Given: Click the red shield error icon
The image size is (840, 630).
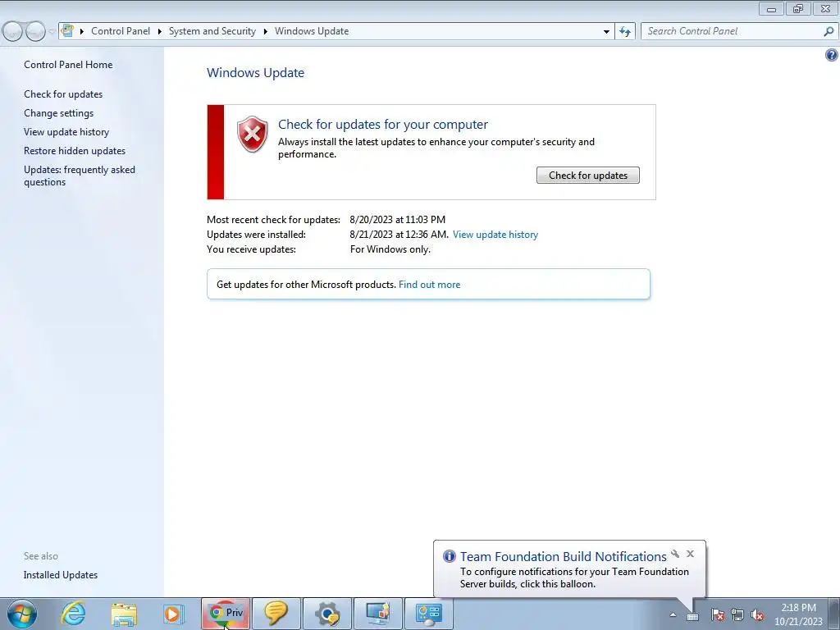Looking at the screenshot, I should pos(253,134).
